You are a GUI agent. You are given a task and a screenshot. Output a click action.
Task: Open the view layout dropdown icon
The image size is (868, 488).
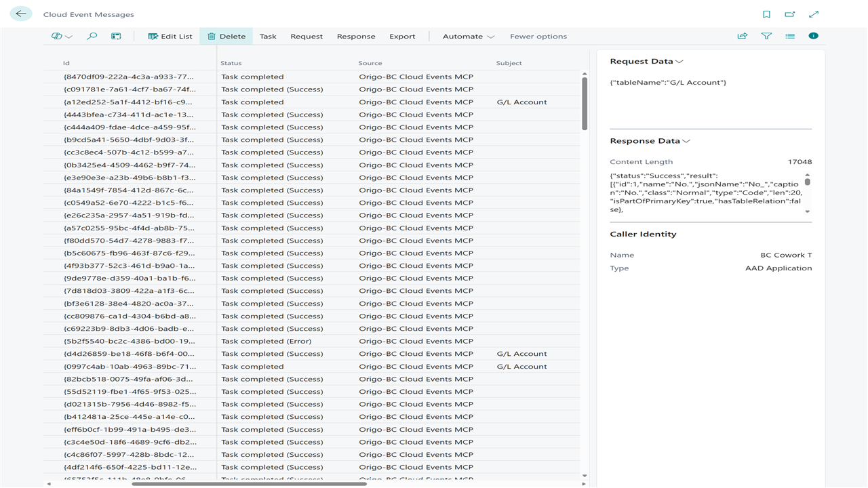(x=62, y=37)
